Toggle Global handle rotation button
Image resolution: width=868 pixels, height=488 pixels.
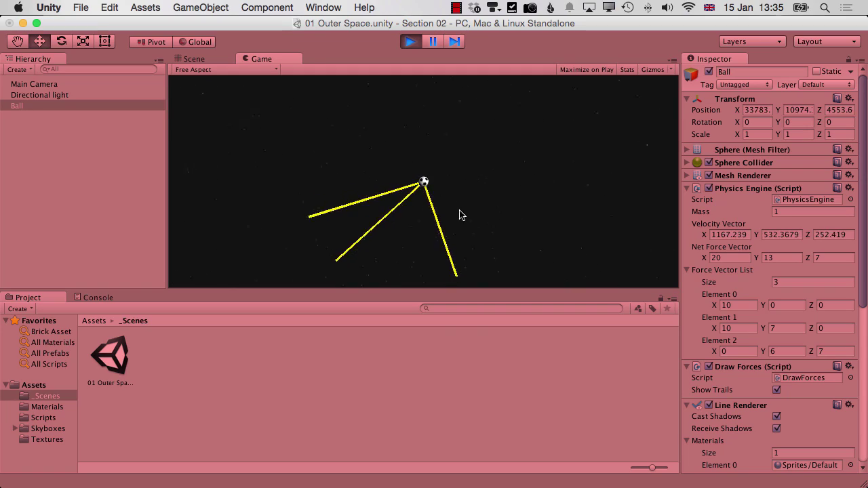coord(195,41)
